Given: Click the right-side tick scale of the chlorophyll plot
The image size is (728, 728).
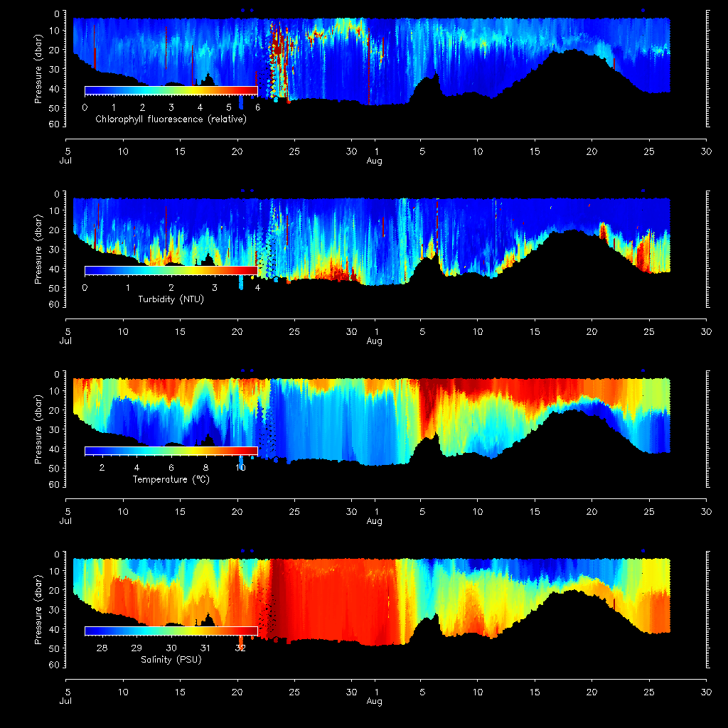Looking at the screenshot, I should click(707, 69).
